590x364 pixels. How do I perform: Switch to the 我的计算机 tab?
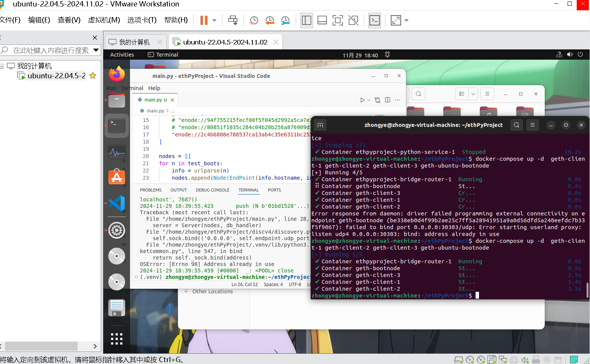tap(135, 42)
